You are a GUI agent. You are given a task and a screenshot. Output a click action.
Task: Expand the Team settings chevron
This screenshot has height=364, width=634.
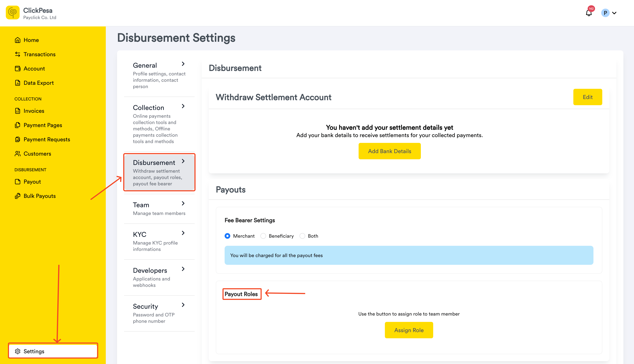pyautogui.click(x=183, y=203)
